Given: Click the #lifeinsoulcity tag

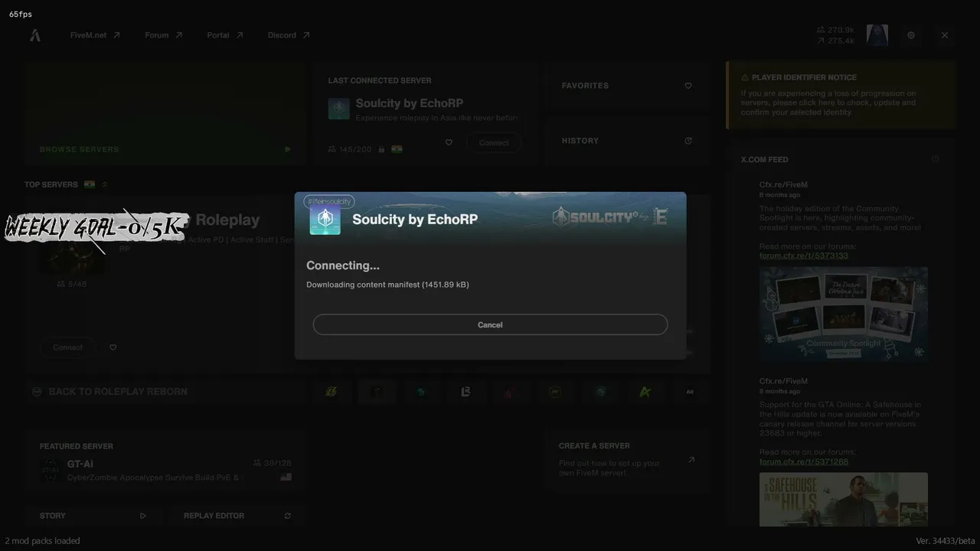Looking at the screenshot, I should click(329, 202).
